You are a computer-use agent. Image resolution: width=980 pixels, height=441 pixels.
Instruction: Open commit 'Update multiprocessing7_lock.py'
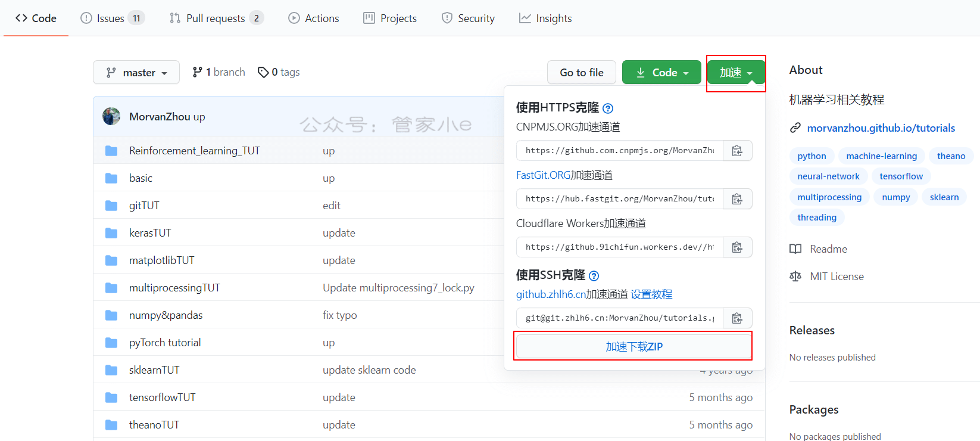coord(398,288)
